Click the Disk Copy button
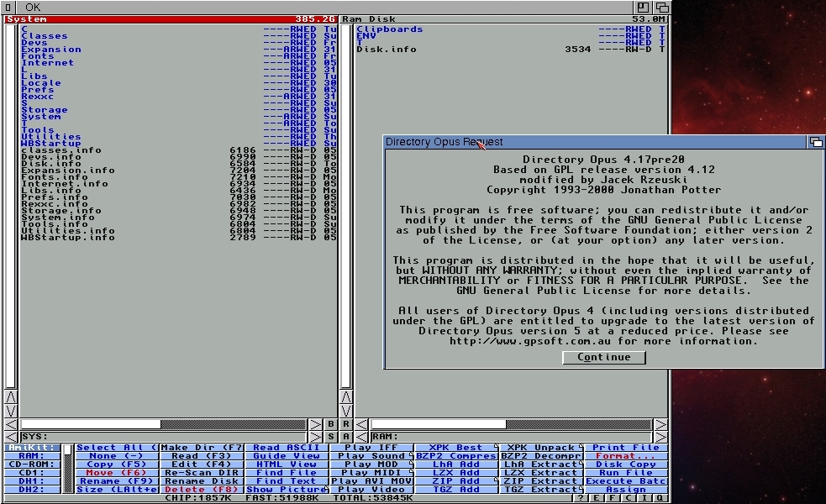The height and width of the screenshot is (504, 826). (626, 465)
